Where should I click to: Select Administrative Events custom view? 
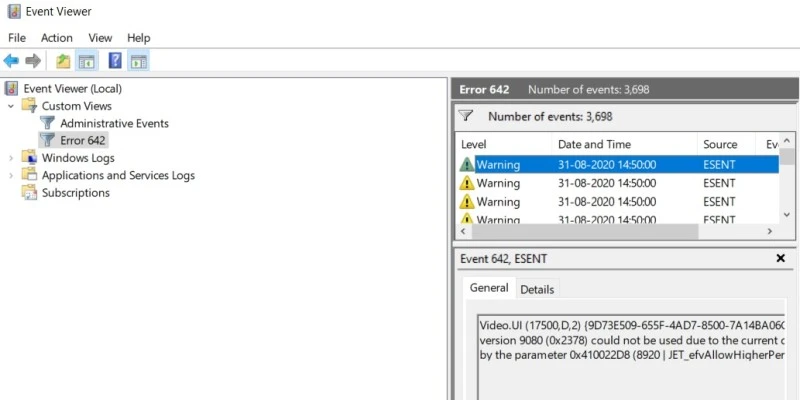[x=114, y=123]
